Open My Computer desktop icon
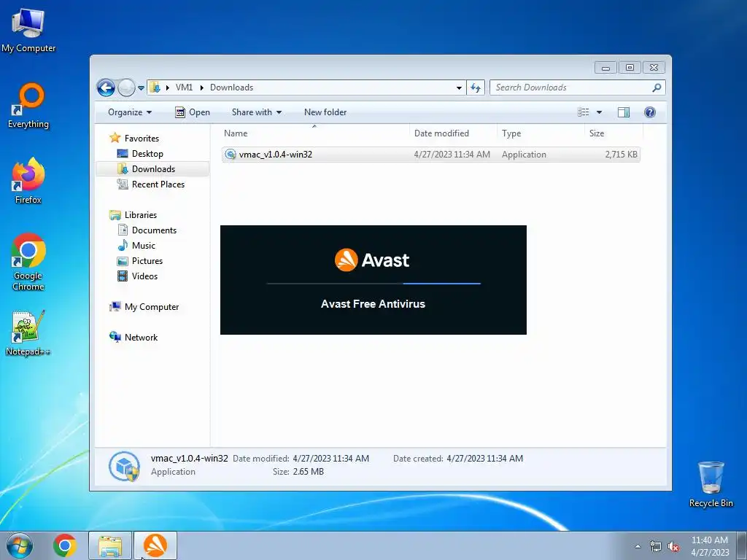Image resolution: width=747 pixels, height=560 pixels. [28, 30]
